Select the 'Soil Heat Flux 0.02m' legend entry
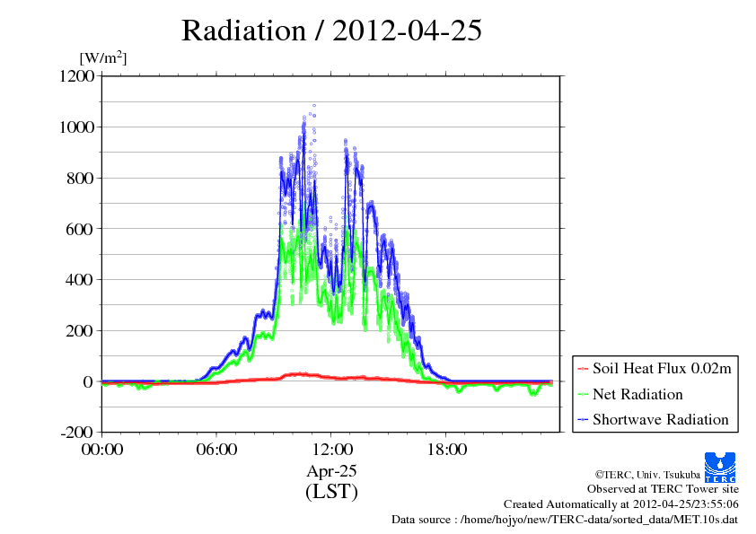 tap(655, 369)
